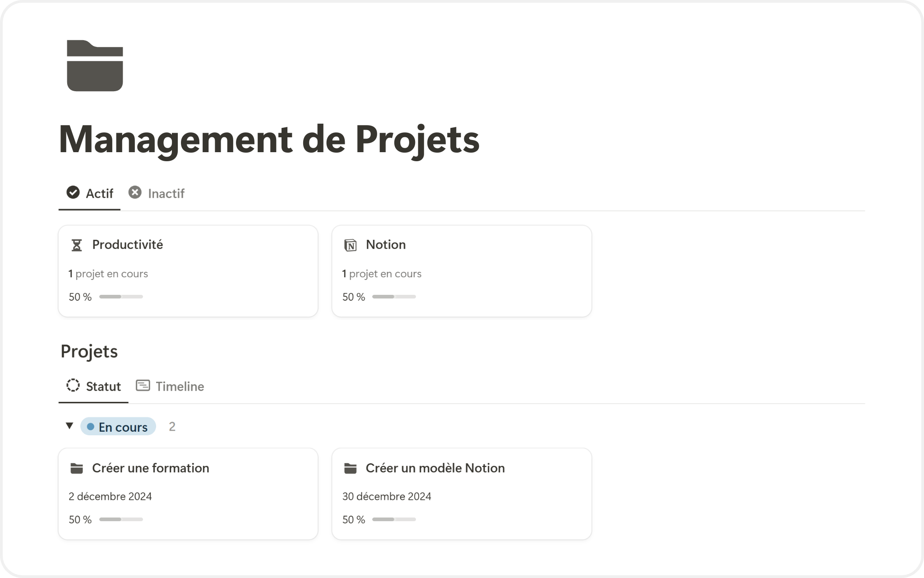This screenshot has height=578, width=924.
Task: Click the hourglass icon on Productivité card
Action: pos(77,245)
